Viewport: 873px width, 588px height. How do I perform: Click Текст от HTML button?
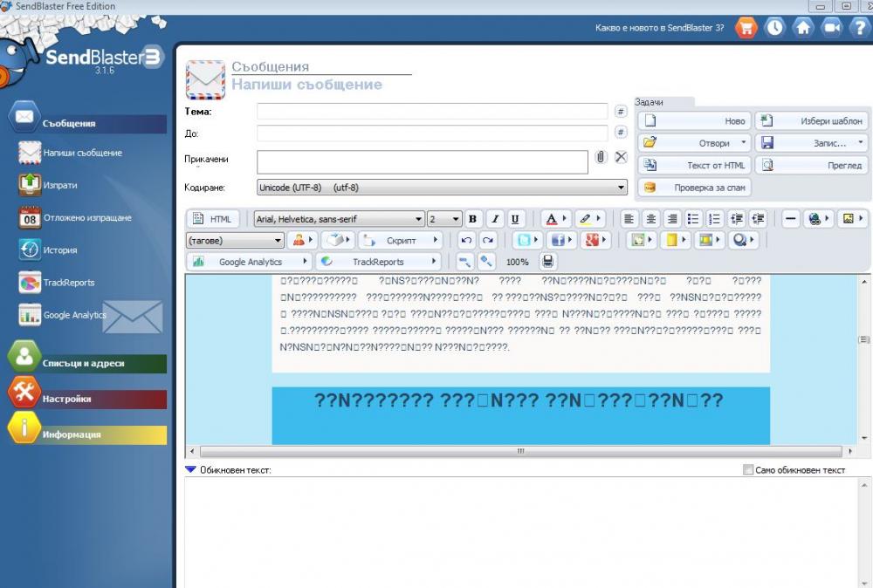click(694, 165)
